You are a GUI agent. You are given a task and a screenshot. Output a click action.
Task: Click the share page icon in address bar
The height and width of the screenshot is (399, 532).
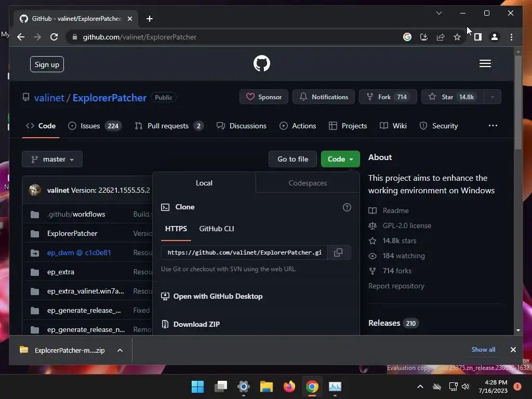441,37
